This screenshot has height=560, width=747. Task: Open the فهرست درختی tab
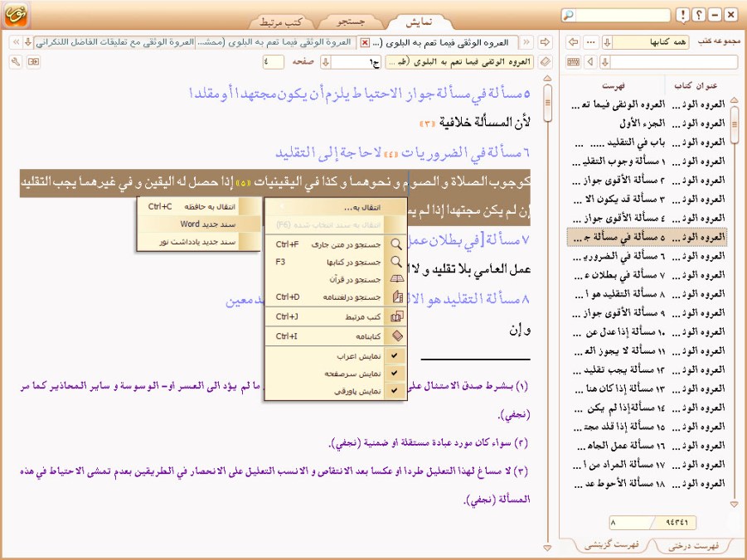click(693, 546)
